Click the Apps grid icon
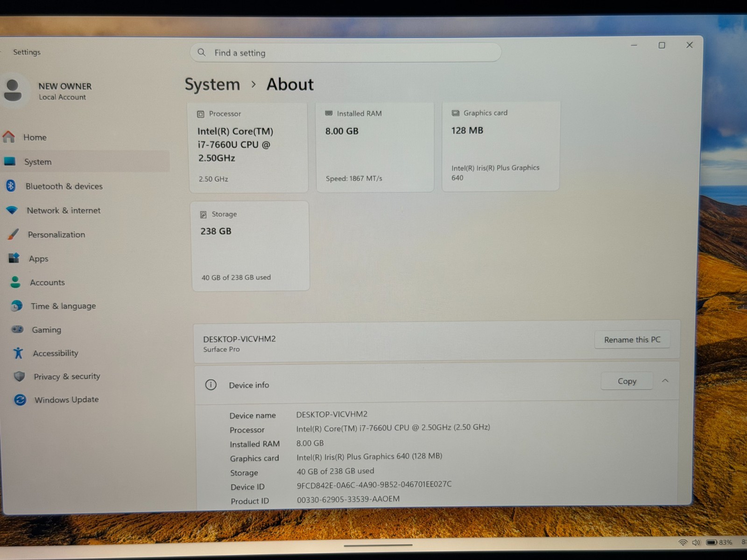This screenshot has height=560, width=747. (x=14, y=258)
